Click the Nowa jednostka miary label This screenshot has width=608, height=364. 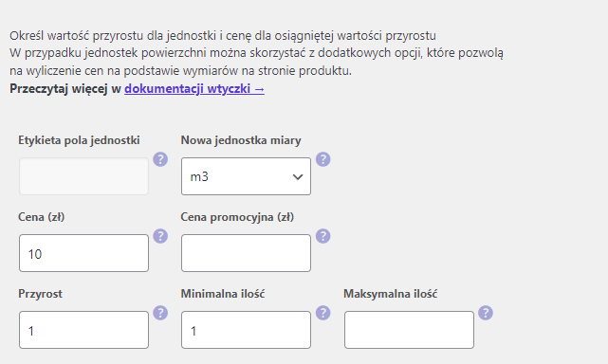241,140
